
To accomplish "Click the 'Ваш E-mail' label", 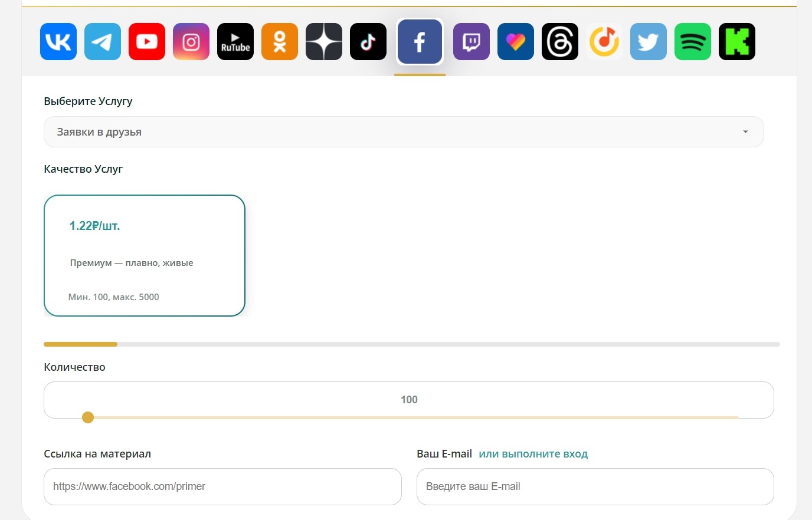I will pyautogui.click(x=444, y=454).
